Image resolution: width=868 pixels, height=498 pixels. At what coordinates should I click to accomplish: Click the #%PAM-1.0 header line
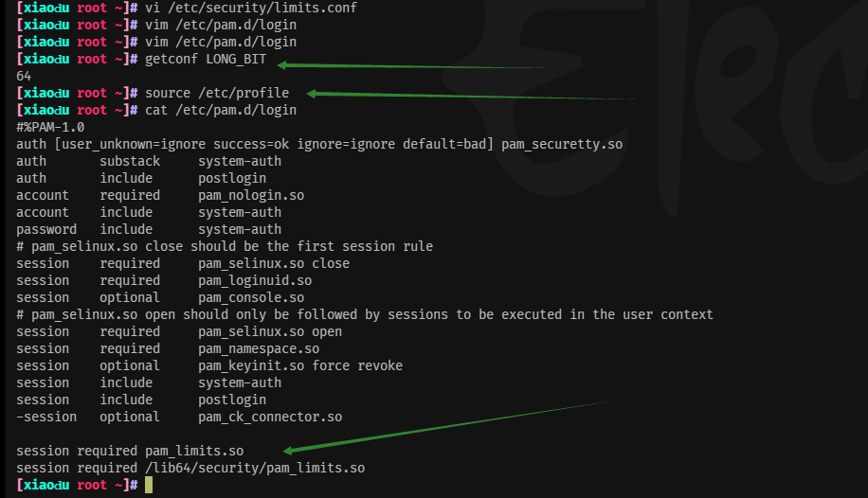click(50, 127)
